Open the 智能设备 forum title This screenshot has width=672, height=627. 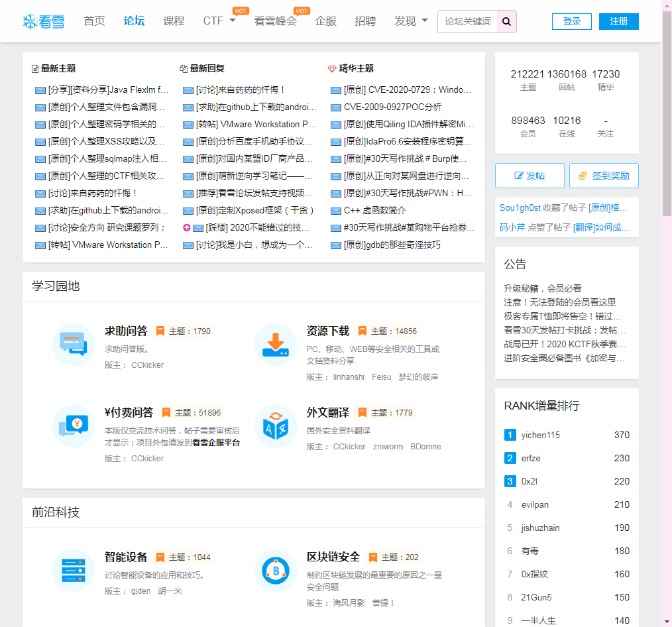(126, 557)
